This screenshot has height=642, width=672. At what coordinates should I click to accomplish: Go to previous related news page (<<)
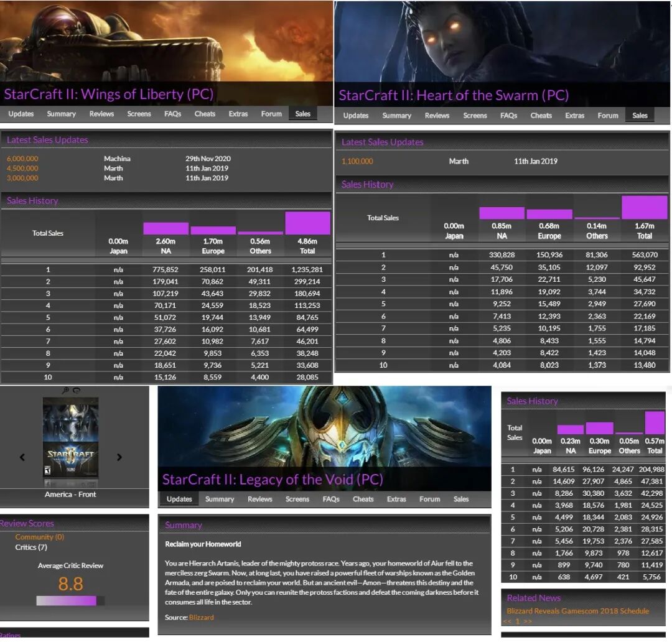pyautogui.click(x=508, y=621)
